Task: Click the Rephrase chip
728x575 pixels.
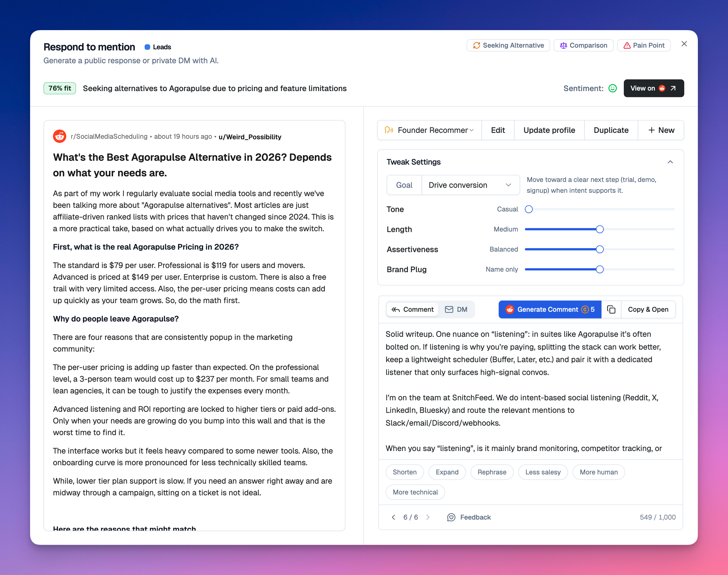Action: [492, 472]
